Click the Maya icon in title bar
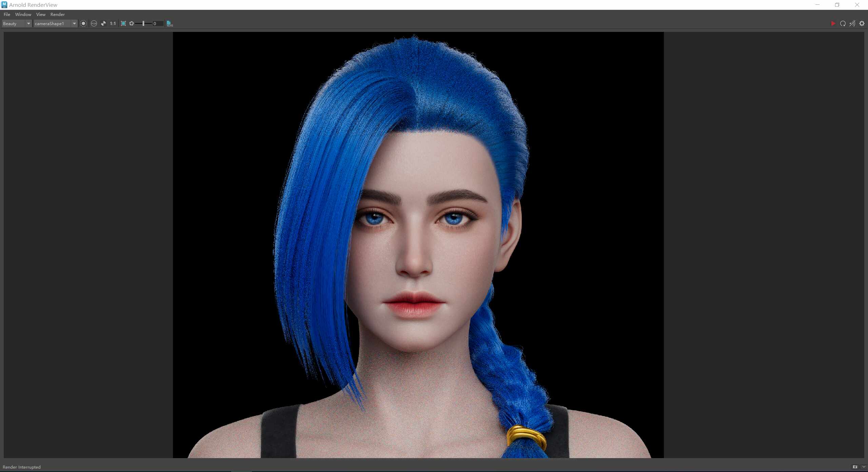868x472 pixels. coord(4,5)
